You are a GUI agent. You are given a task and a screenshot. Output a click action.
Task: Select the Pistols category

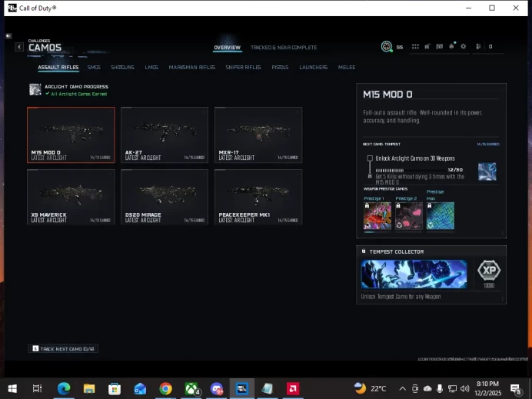tap(281, 67)
